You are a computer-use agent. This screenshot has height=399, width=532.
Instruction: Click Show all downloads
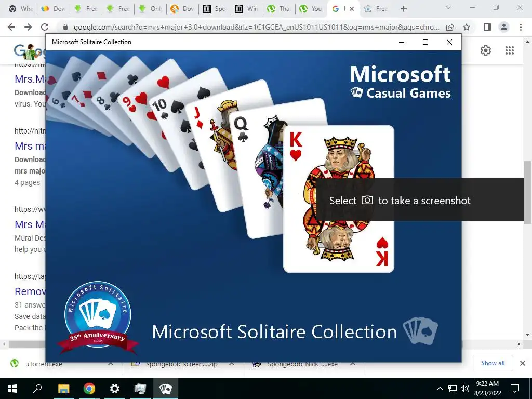tap(493, 363)
